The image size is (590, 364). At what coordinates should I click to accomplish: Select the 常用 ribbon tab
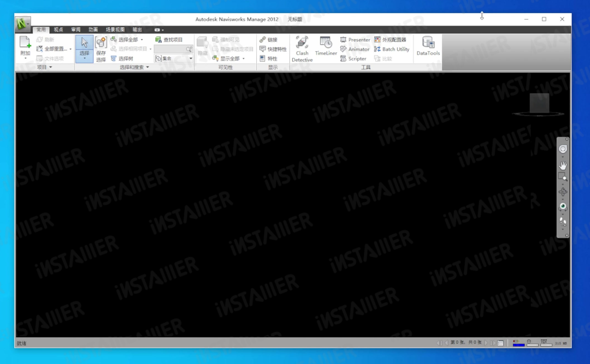coord(41,29)
